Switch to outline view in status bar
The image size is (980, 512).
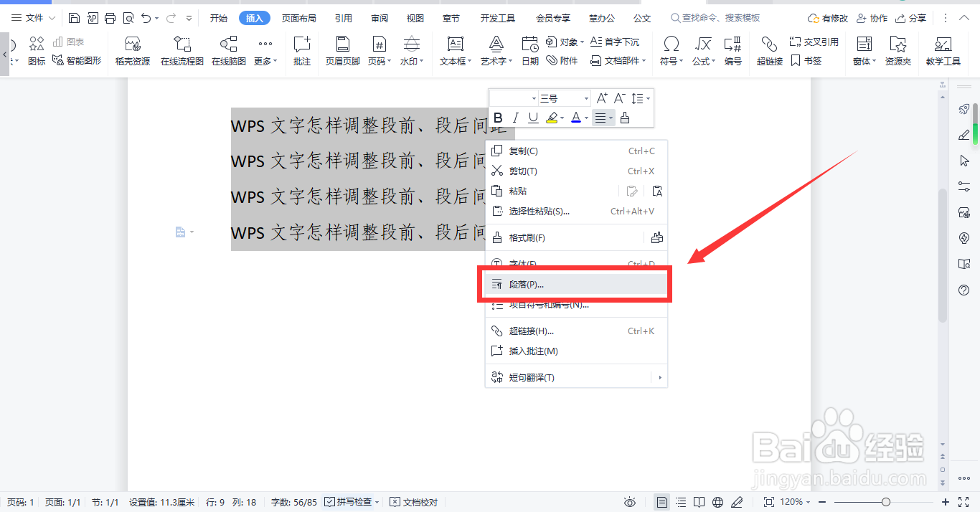(681, 502)
